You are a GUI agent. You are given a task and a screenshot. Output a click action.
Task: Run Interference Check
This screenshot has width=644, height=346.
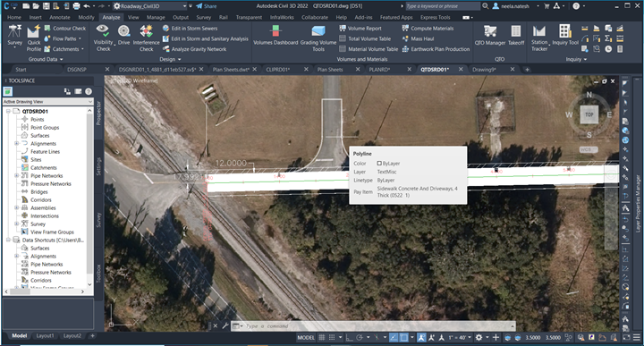pyautogui.click(x=146, y=38)
